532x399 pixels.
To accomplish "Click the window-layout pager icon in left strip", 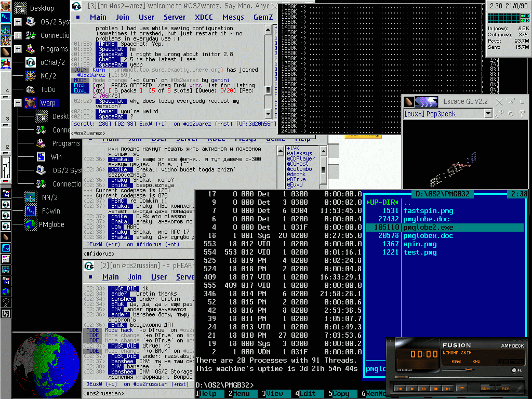I will click(x=6, y=167).
